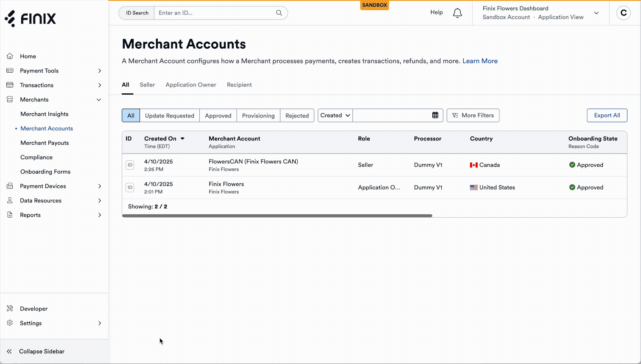The width and height of the screenshot is (641, 364).
Task: Follow the Learn More link
Action: coord(480,61)
